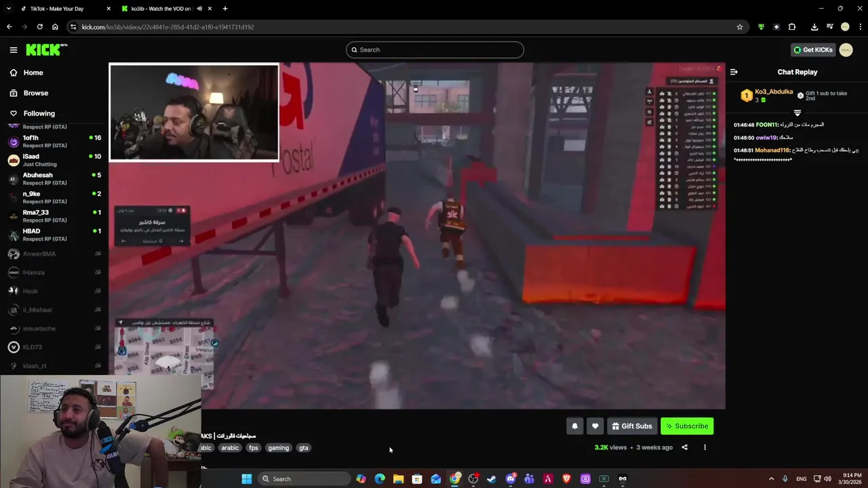The width and height of the screenshot is (868, 488).
Task: Open Brave browser from the taskbar
Action: click(x=566, y=479)
